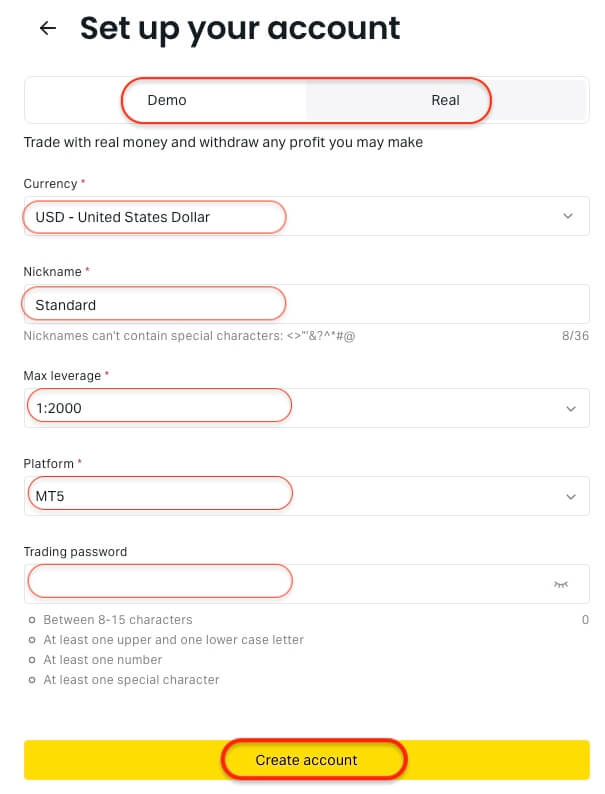Click the "At least one special character" rule

[x=131, y=680]
